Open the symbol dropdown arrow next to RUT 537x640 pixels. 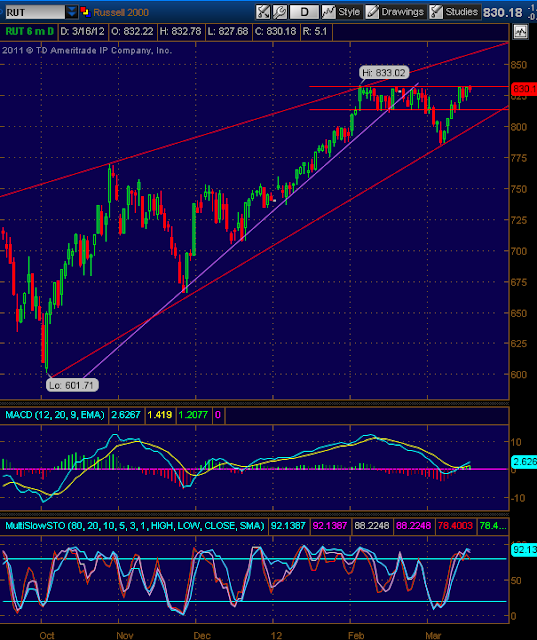tap(71, 12)
